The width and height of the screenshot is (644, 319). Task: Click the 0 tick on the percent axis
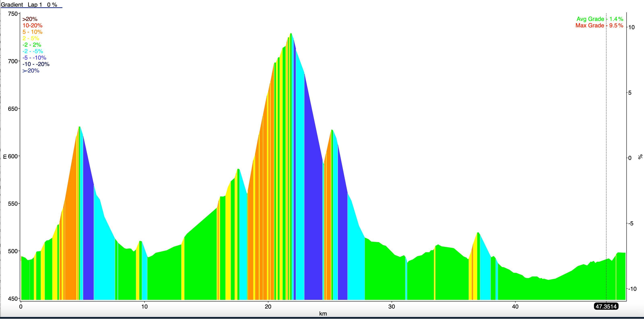click(x=630, y=158)
